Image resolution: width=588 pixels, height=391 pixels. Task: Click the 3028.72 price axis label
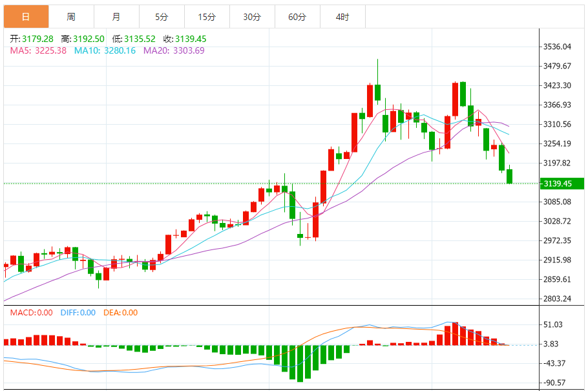pyautogui.click(x=557, y=221)
